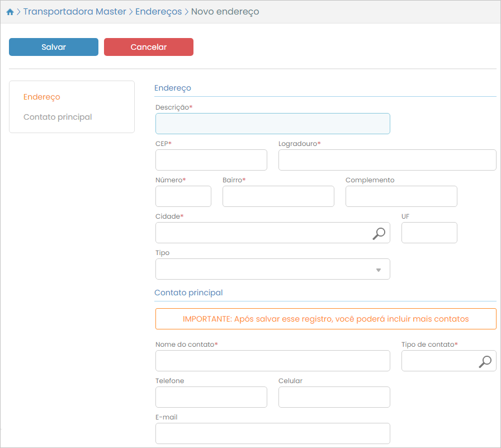
Task: Click the Complemento text box
Action: pyautogui.click(x=401, y=197)
